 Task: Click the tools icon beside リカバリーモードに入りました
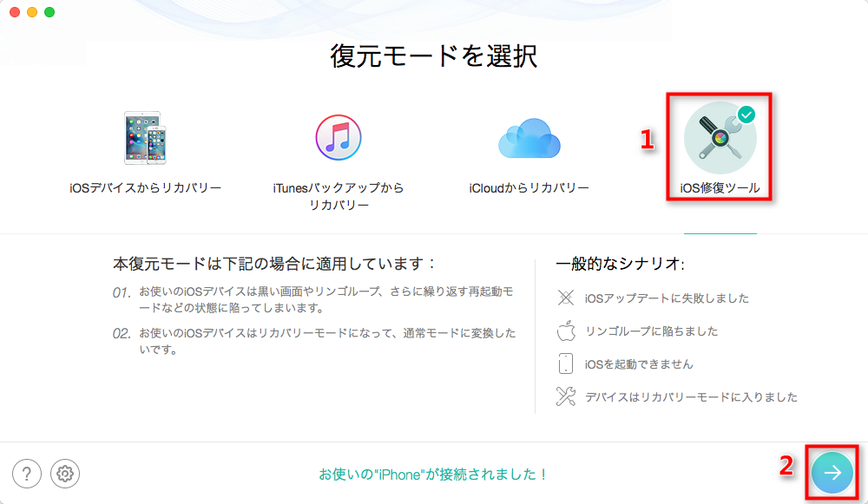(x=566, y=396)
